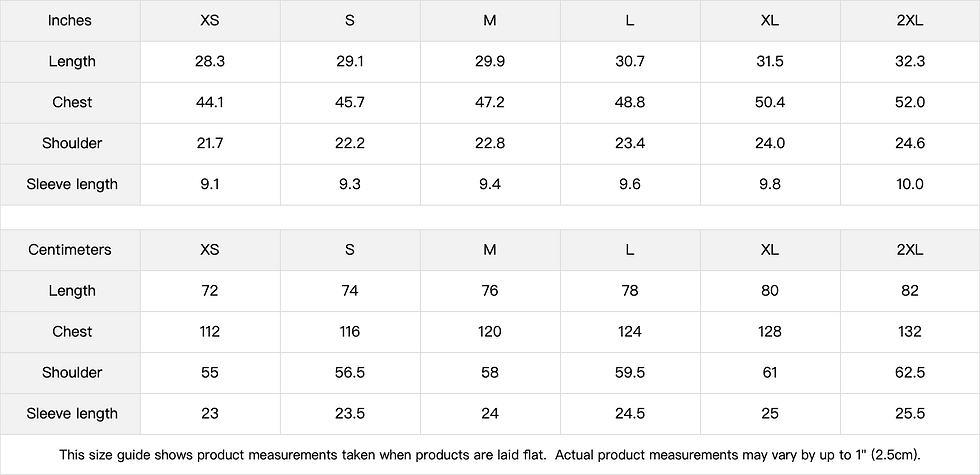Image resolution: width=980 pixels, height=475 pixels.
Task: Click the Chest row label in Inches table
Action: [x=72, y=102]
